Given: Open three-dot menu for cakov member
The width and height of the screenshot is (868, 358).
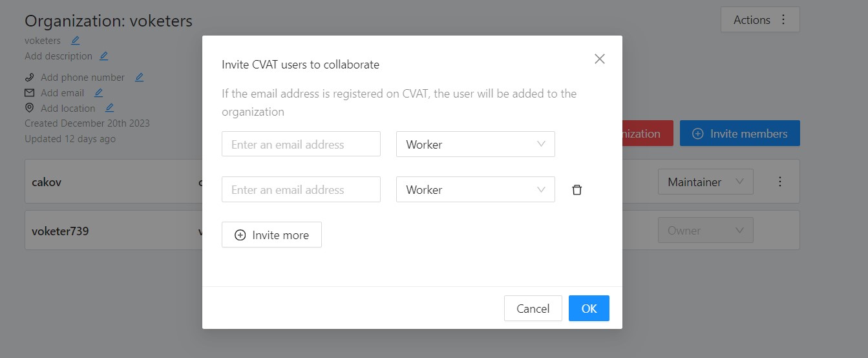Looking at the screenshot, I should click(x=780, y=182).
